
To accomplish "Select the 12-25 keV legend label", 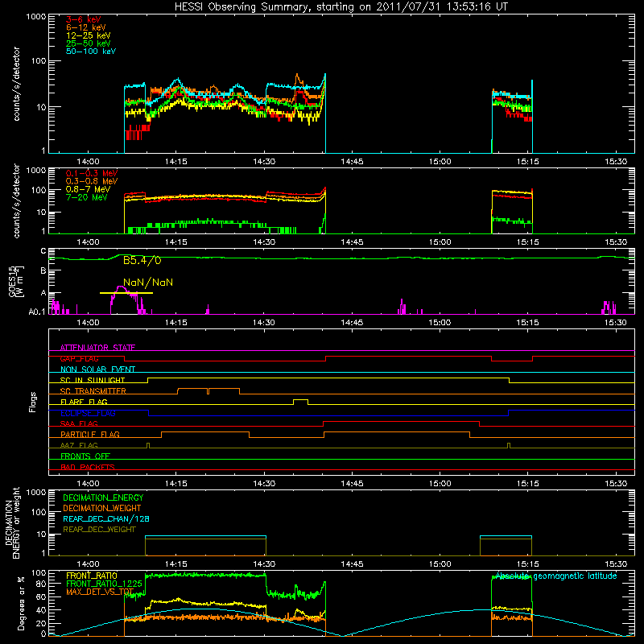I will [x=89, y=35].
